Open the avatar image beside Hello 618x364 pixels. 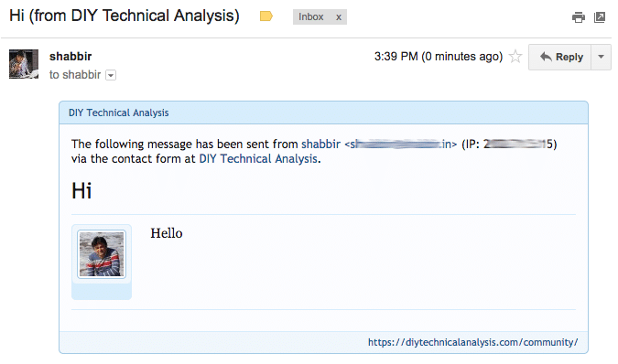point(102,254)
